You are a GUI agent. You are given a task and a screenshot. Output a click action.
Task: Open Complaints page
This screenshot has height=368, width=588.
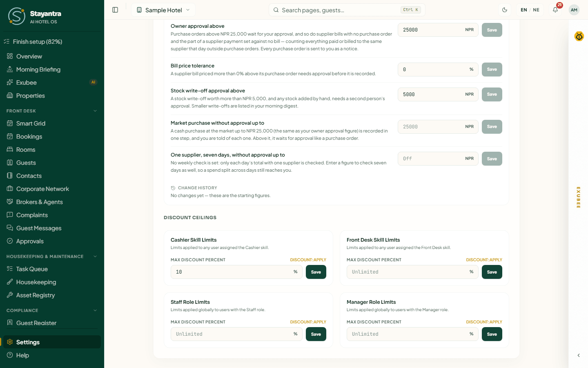tap(52, 215)
